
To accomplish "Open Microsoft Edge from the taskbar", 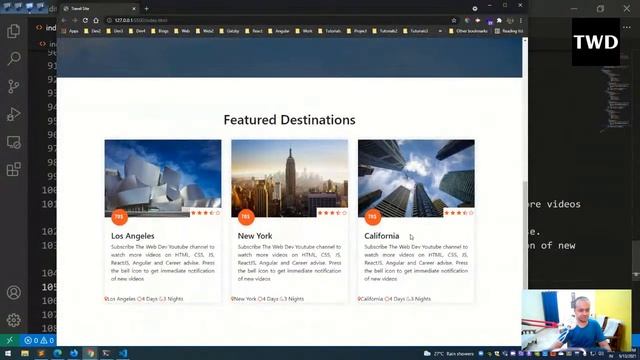I will point(58,353).
